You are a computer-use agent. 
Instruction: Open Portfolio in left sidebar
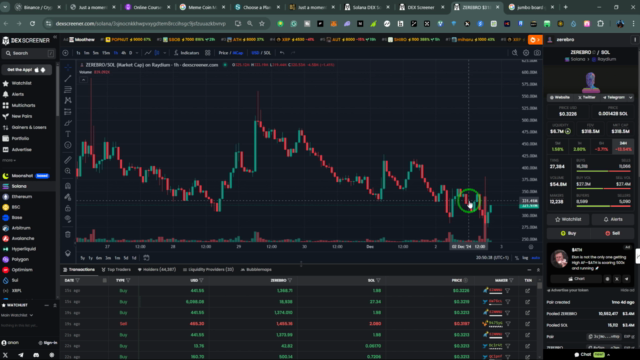pyautogui.click(x=20, y=138)
